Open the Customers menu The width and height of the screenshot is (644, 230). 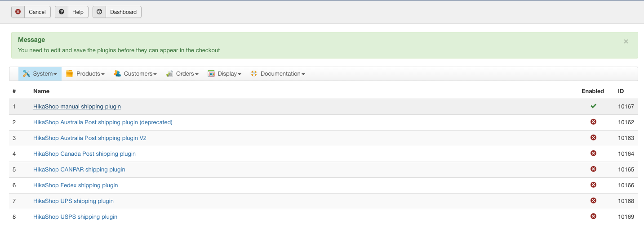click(140, 74)
